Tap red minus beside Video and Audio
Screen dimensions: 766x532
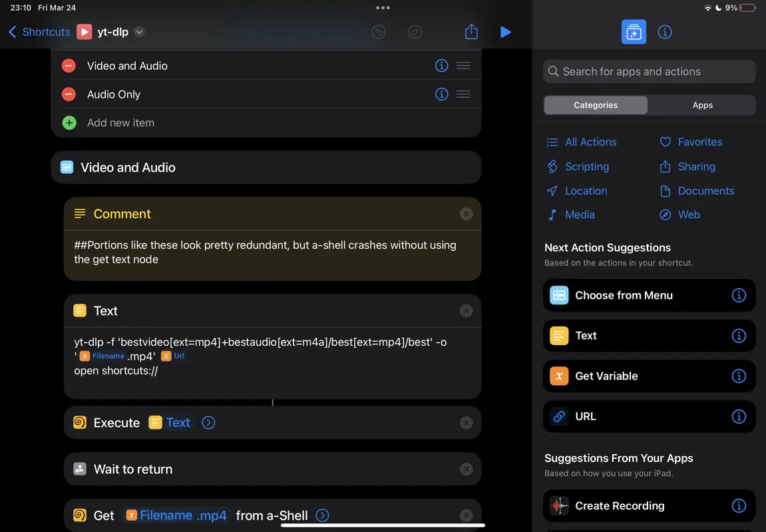tap(69, 65)
